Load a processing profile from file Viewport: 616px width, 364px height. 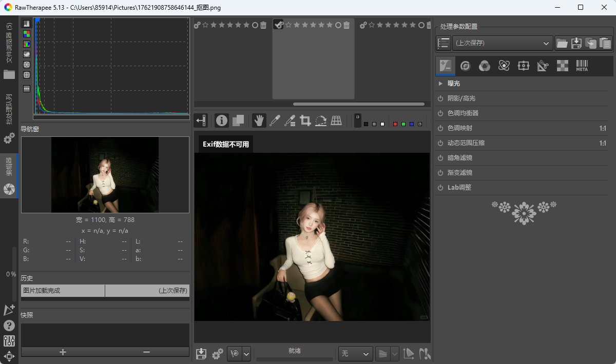(x=563, y=43)
